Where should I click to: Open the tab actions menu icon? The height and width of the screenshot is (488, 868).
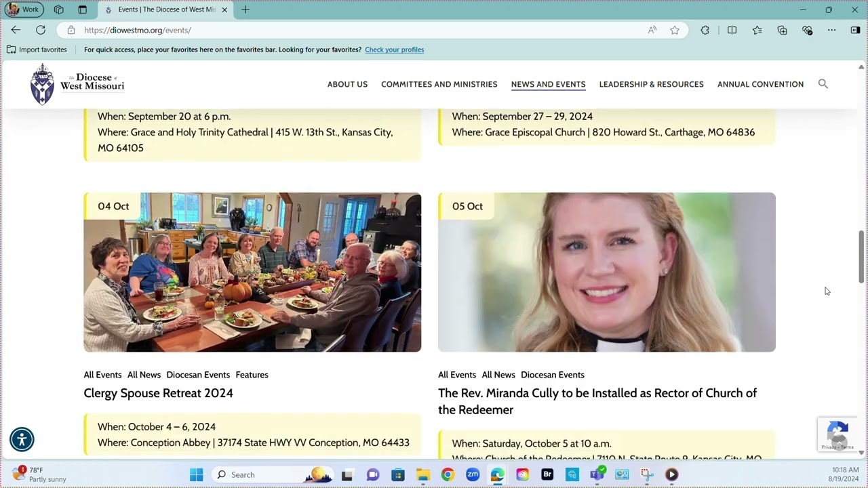pyautogui.click(x=83, y=9)
